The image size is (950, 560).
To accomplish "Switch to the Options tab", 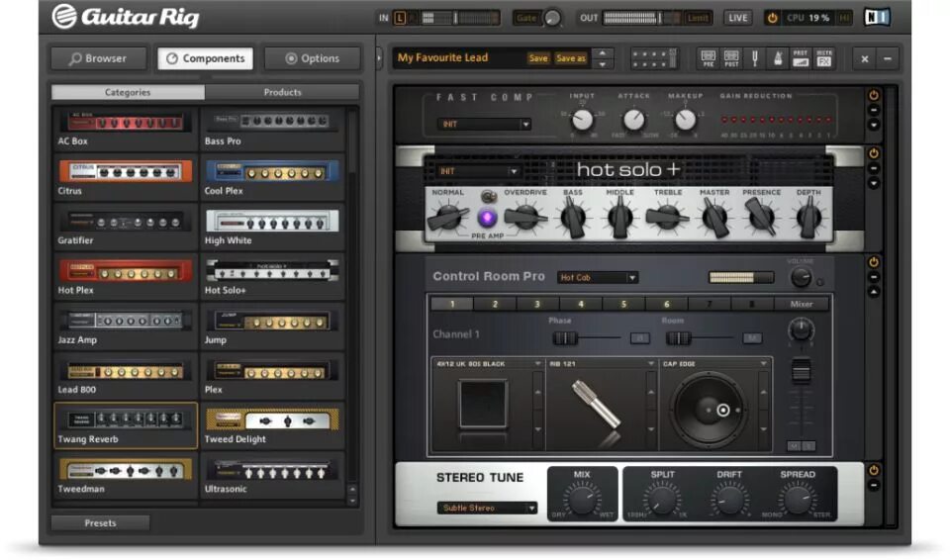I will [312, 58].
